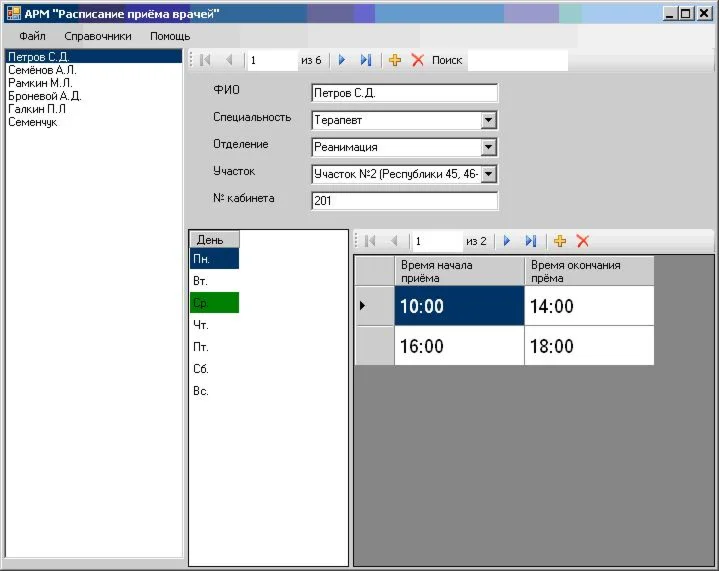Click the Время окончания прёма column header

(589, 271)
